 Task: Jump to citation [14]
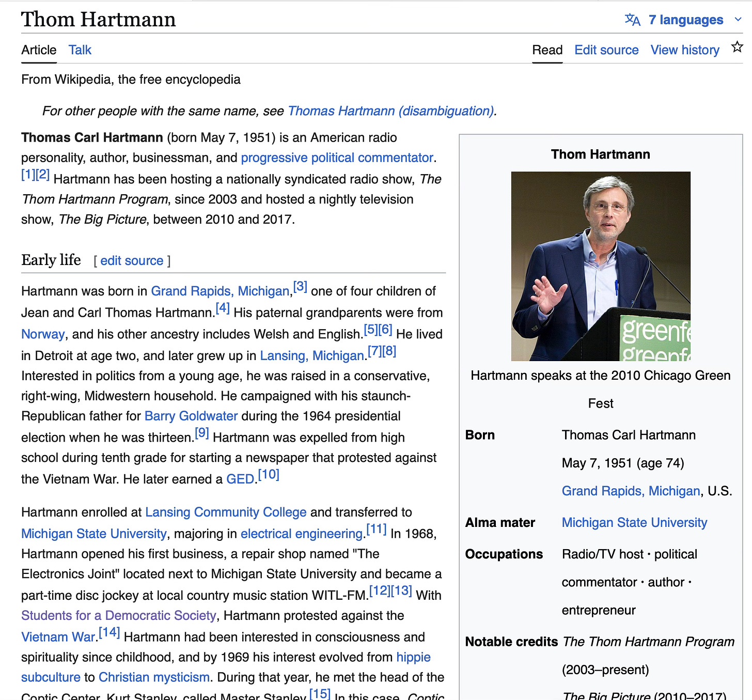point(109,632)
